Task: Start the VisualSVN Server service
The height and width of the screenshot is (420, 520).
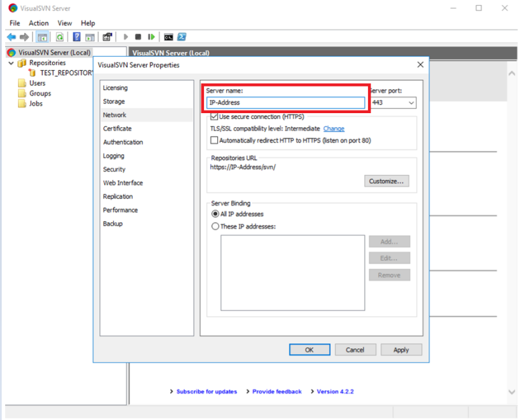Action: tap(125, 36)
